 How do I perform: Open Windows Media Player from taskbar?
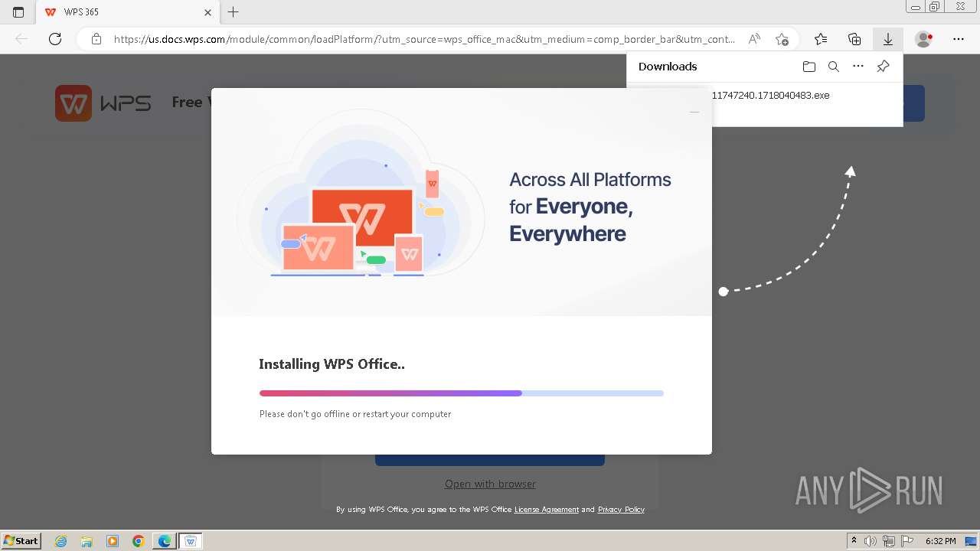click(x=113, y=541)
